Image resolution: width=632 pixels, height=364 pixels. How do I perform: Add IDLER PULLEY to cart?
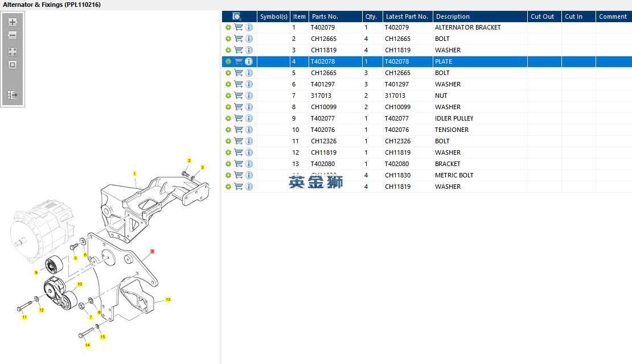click(x=239, y=118)
